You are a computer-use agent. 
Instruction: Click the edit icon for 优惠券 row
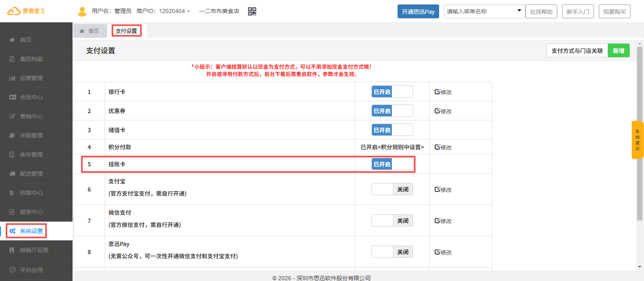pyautogui.click(x=443, y=111)
